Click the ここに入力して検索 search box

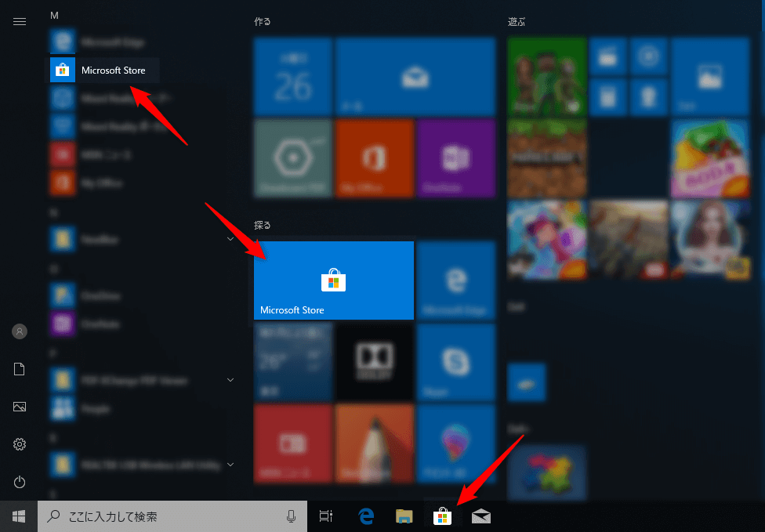pyautogui.click(x=172, y=516)
